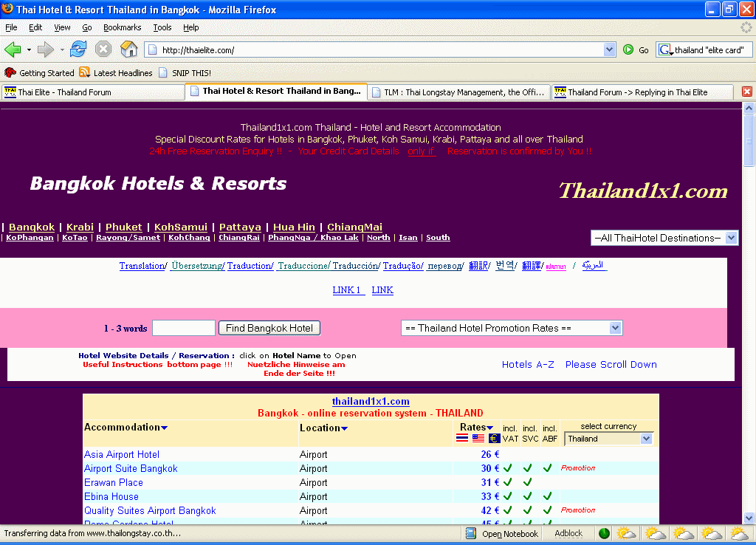Open the Asia Airport Hotel link
Image resolution: width=756 pixels, height=545 pixels.
click(x=122, y=455)
